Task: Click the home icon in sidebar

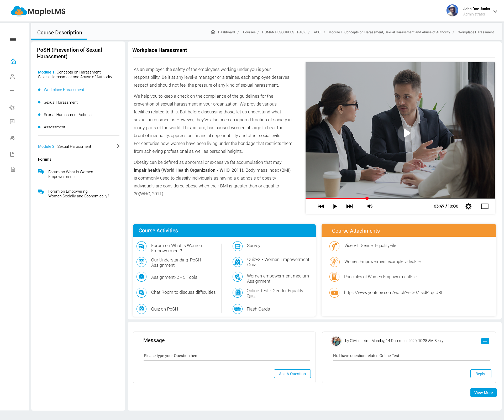Action: pyautogui.click(x=13, y=61)
